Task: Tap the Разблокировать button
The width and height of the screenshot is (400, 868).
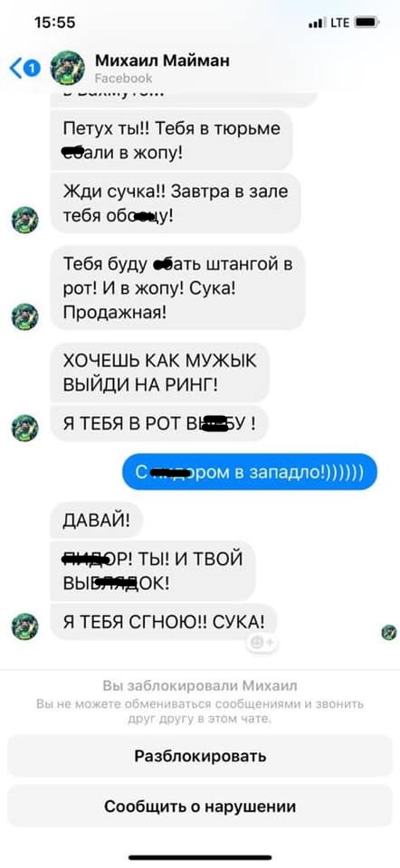Action: [200, 756]
